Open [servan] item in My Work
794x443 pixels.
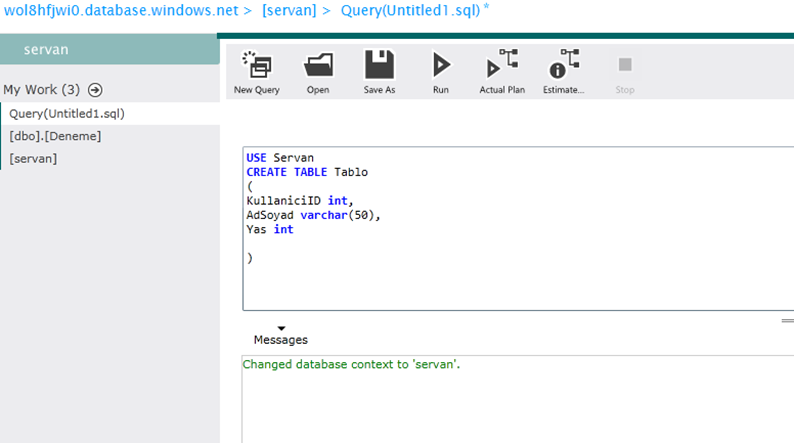[110, 158]
